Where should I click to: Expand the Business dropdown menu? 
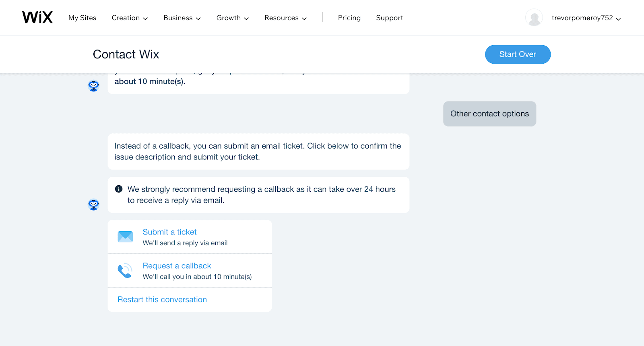coord(182,18)
